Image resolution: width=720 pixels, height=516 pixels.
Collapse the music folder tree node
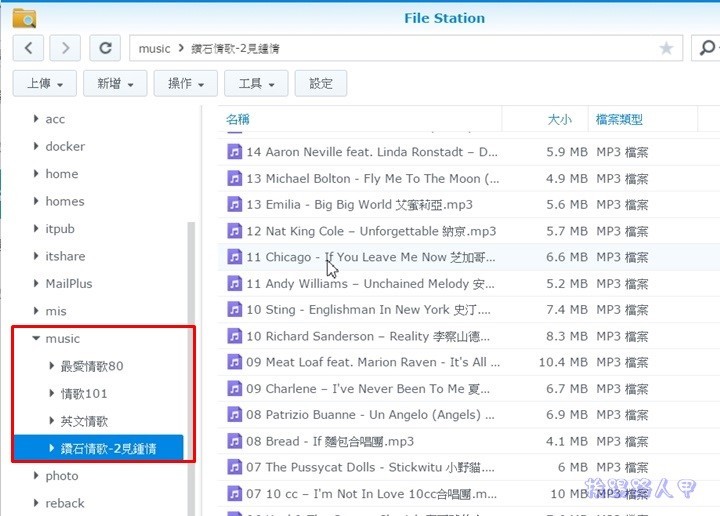coord(37,339)
